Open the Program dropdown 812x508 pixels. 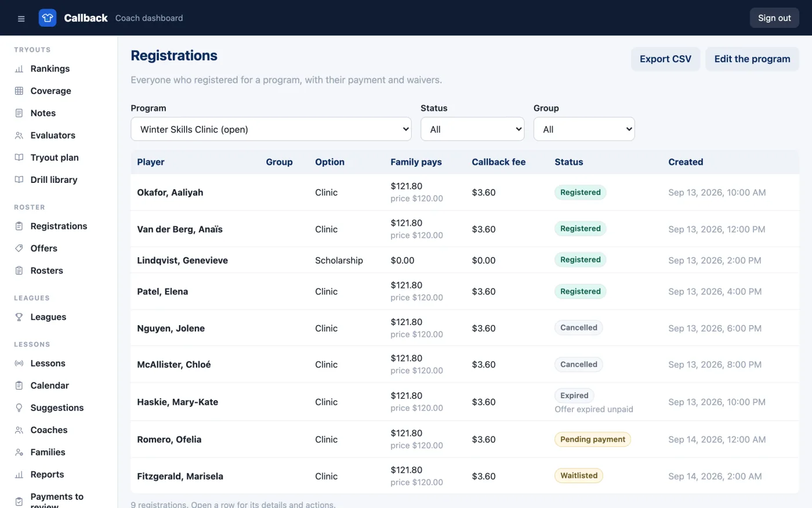coord(271,129)
